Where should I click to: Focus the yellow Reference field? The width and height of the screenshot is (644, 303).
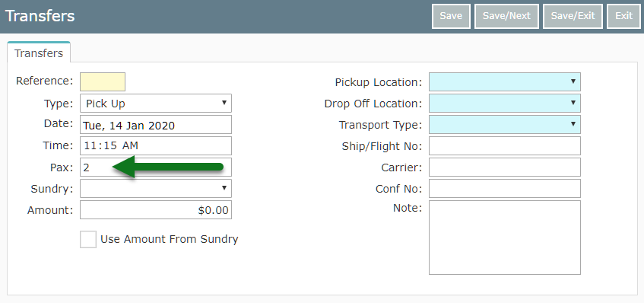pyautogui.click(x=103, y=81)
